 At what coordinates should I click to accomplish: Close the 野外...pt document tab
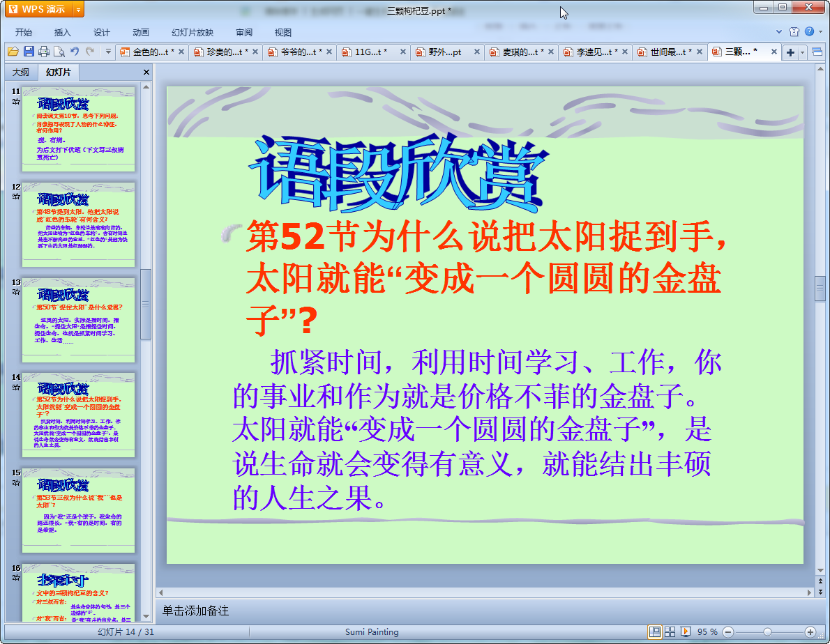(477, 52)
